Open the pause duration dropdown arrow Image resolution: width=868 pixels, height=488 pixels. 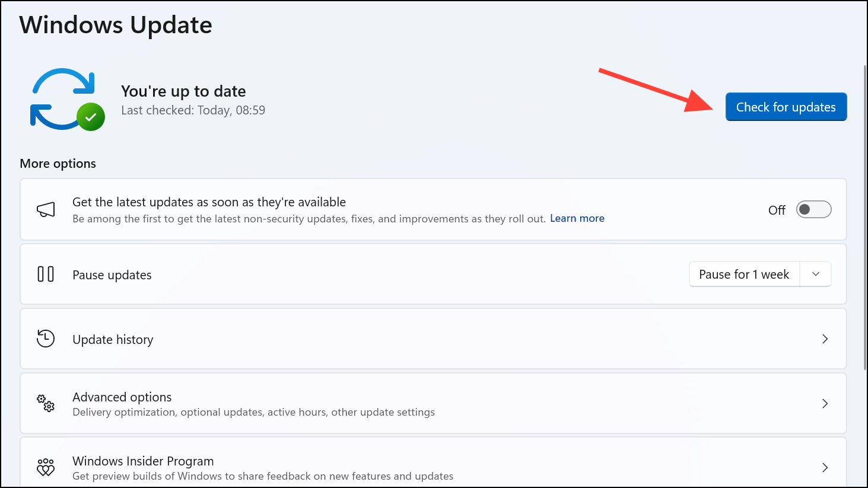(x=816, y=274)
